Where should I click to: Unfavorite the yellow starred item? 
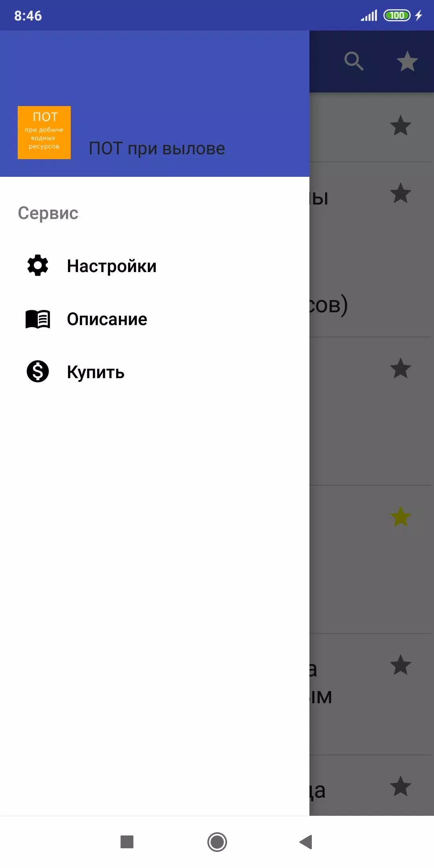[401, 517]
